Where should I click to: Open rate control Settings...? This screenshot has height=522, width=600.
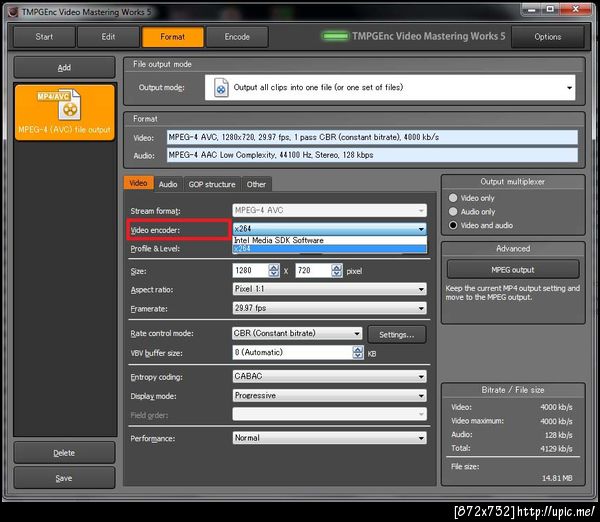tap(396, 334)
